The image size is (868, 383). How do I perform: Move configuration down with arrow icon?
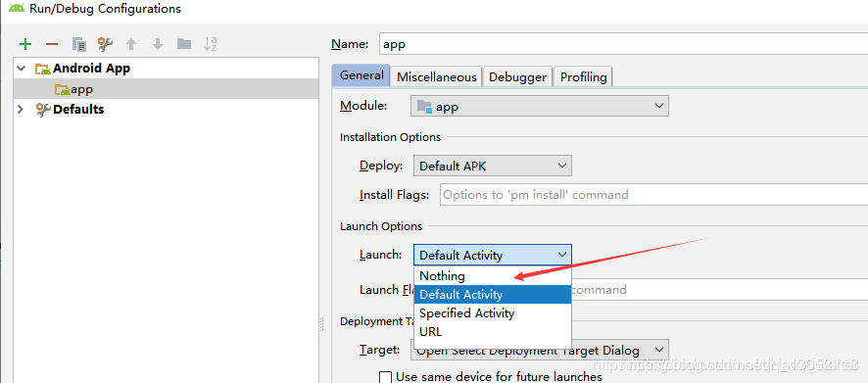(158, 44)
